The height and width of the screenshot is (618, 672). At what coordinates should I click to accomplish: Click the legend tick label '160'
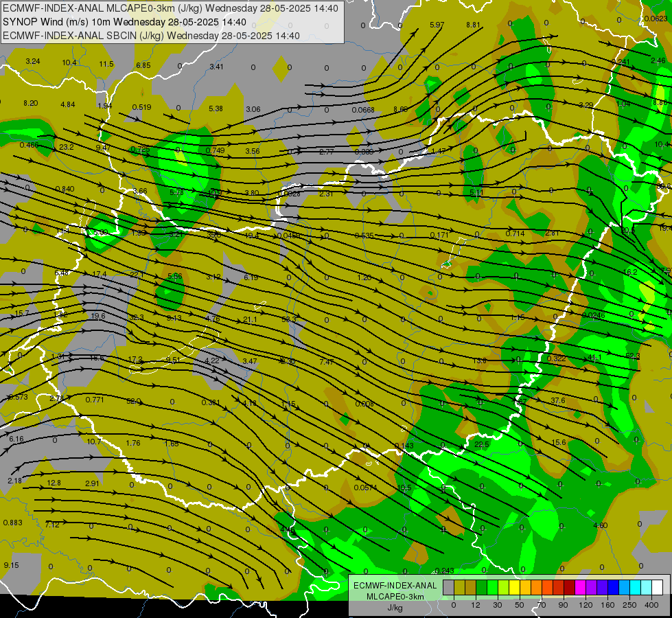click(607, 605)
